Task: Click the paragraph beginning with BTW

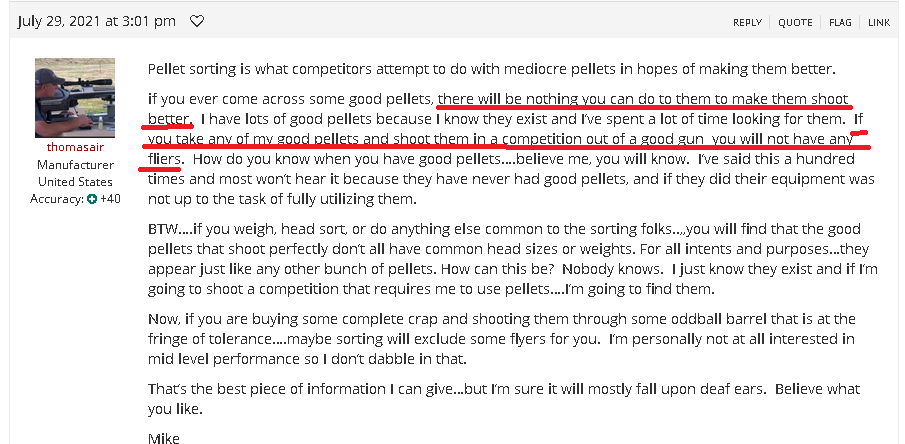Action: tap(513, 259)
